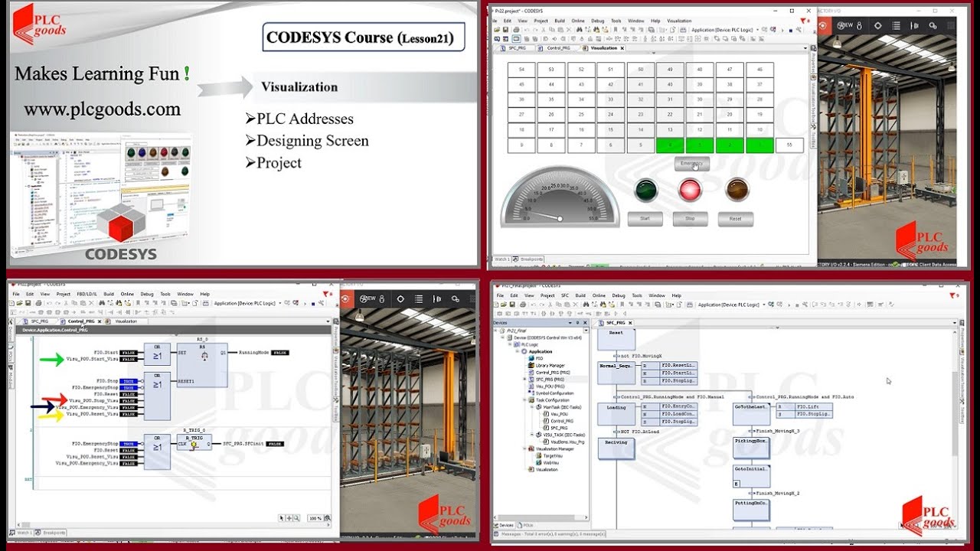The image size is (980, 551).
Task: Toggle the green lamp in the visualization screen
Action: (x=646, y=191)
